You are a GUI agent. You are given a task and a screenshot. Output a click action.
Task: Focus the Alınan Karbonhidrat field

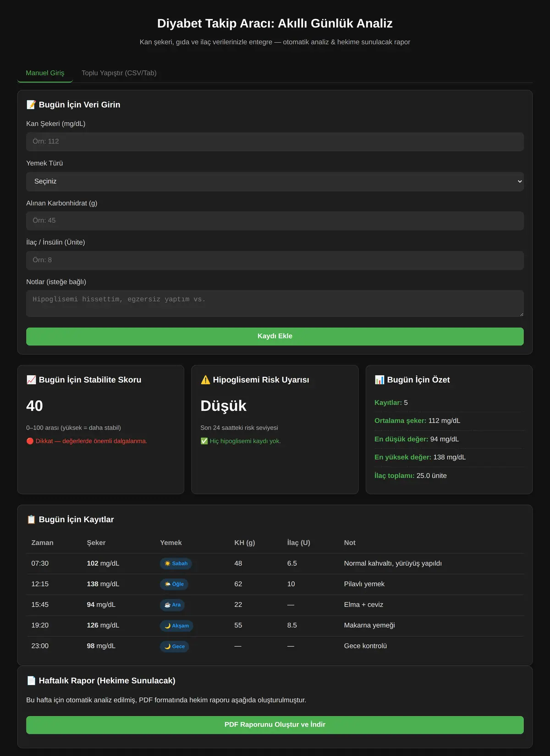point(275,221)
